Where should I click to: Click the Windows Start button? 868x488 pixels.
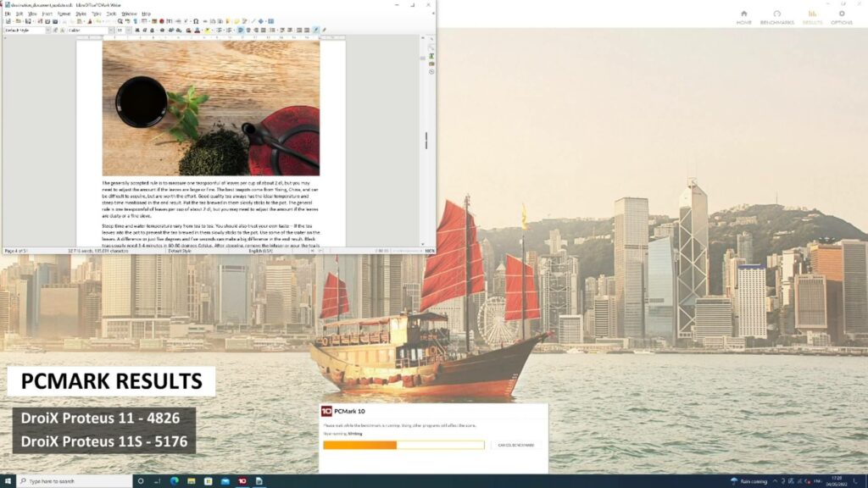[x=8, y=481]
